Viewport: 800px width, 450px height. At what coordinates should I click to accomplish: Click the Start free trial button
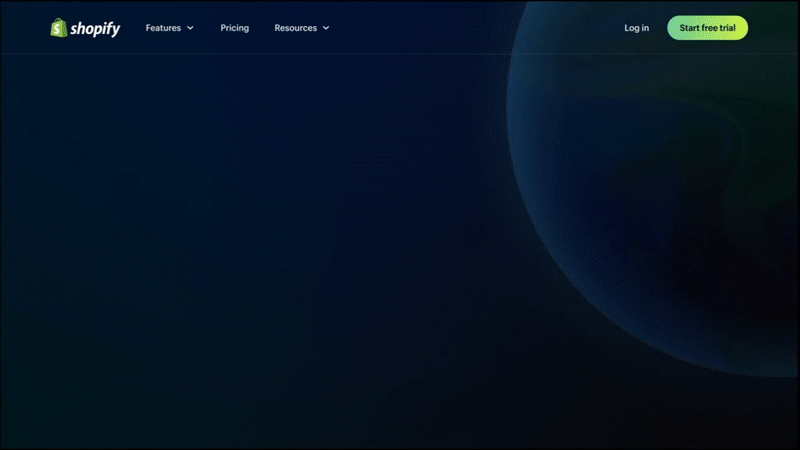coord(707,28)
